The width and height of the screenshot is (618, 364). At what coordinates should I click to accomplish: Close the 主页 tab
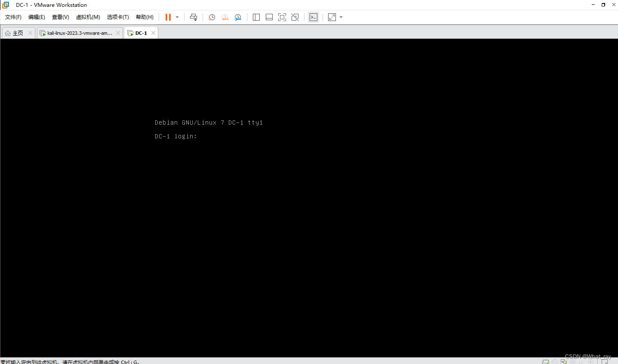[30, 33]
